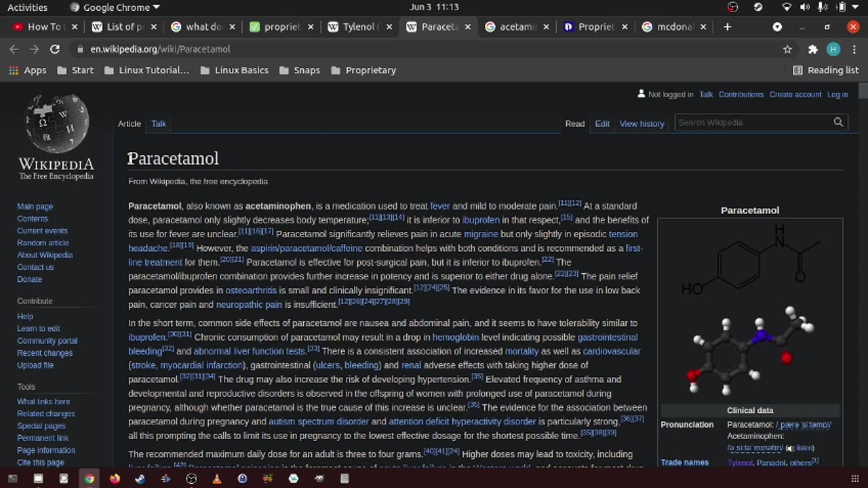Open the Reading list panel
Viewport: 868px width, 488px height.
(825, 70)
